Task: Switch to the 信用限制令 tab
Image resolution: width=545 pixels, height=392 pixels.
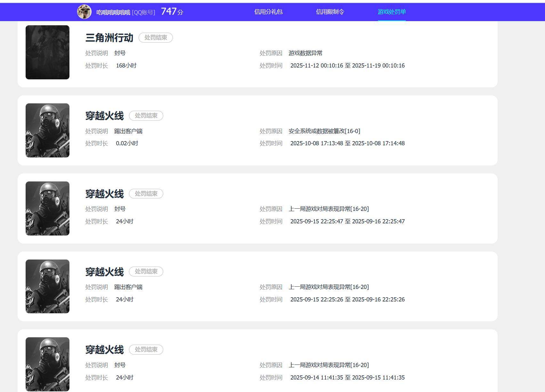Action: pyautogui.click(x=330, y=12)
